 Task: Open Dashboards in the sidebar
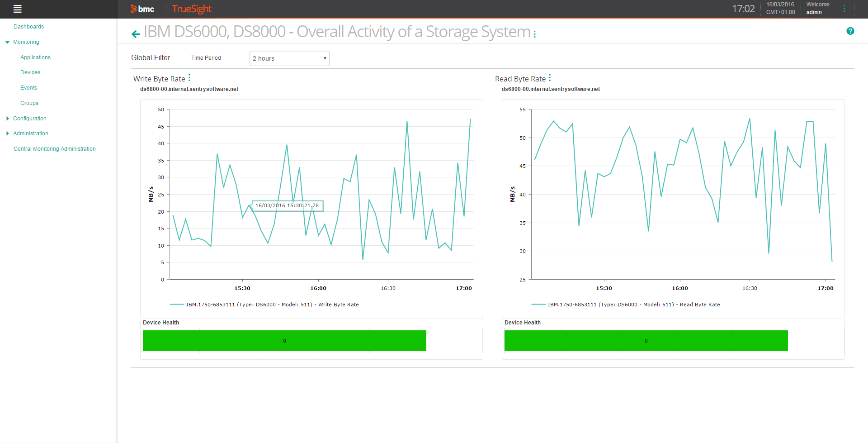coord(28,27)
